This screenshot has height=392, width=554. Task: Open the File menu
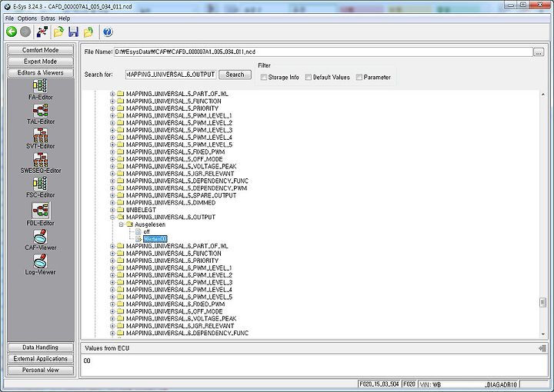coord(9,18)
